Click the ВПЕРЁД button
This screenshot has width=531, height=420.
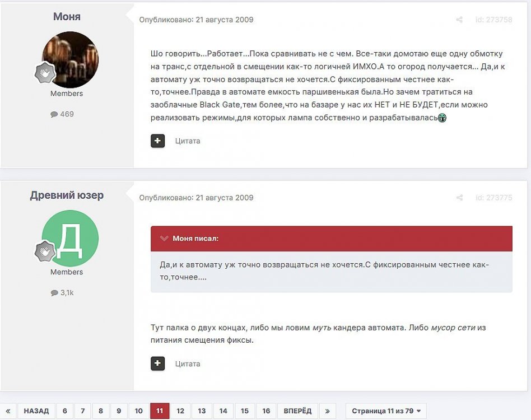(x=297, y=411)
